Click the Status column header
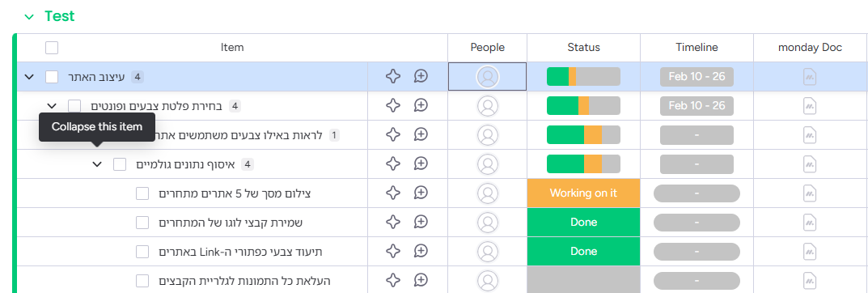Image resolution: width=868 pixels, height=293 pixels. [583, 48]
